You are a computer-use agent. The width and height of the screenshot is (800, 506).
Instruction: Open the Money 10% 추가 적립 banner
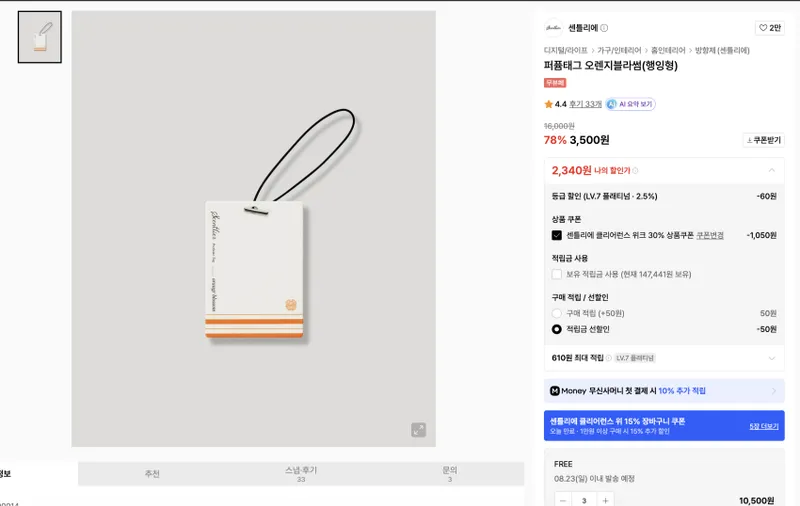click(664, 391)
